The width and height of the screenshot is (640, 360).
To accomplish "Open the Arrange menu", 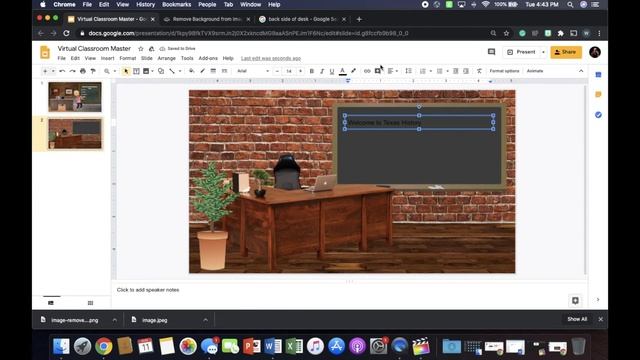I will 167,58.
